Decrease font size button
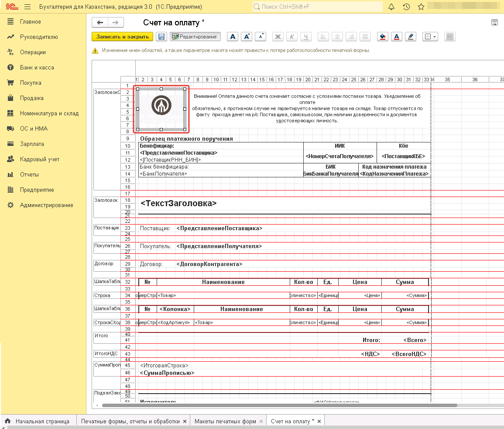Viewport: 504px width, 429px height. pos(261,37)
